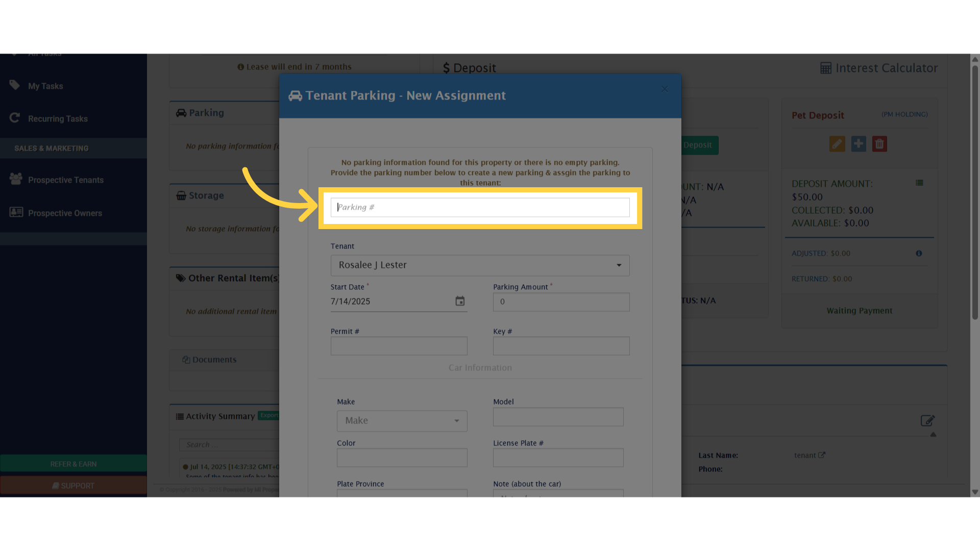Open tenant external link icon
The image size is (980, 551).
click(822, 455)
